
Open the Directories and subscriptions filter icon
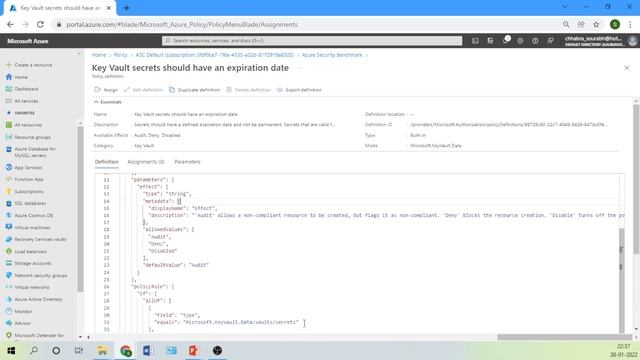point(490,41)
